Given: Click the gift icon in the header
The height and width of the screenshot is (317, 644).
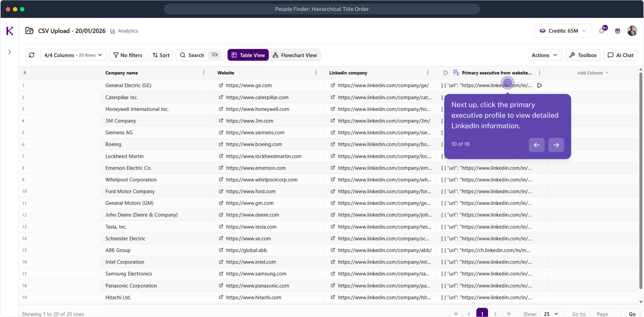Looking at the screenshot, I should coord(618,31).
